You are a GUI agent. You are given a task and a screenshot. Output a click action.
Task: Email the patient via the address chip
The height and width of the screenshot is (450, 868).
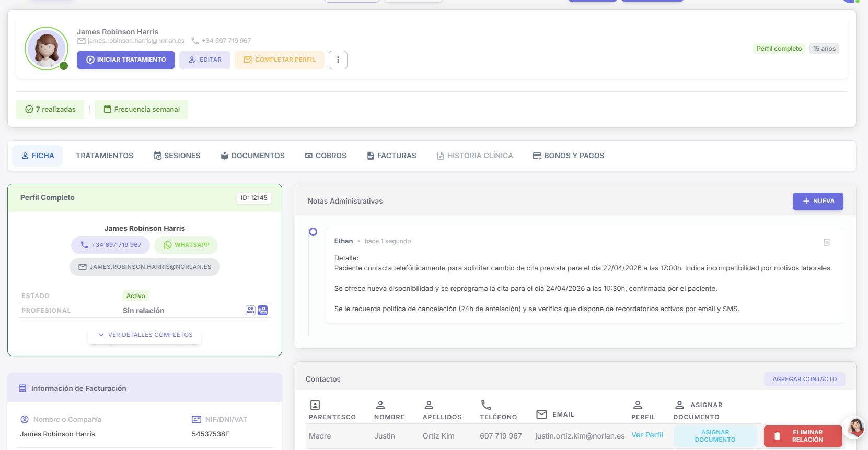[x=145, y=267]
